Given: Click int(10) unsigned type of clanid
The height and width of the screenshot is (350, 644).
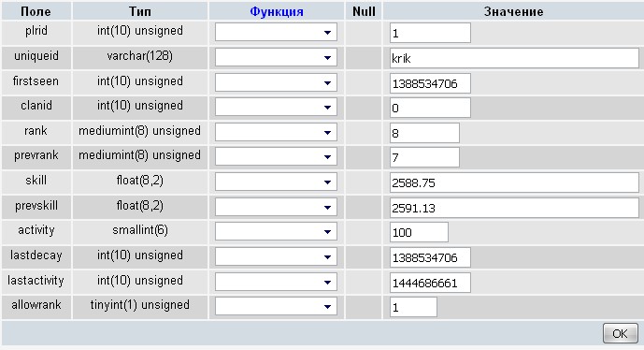Looking at the screenshot, I should (139, 106).
